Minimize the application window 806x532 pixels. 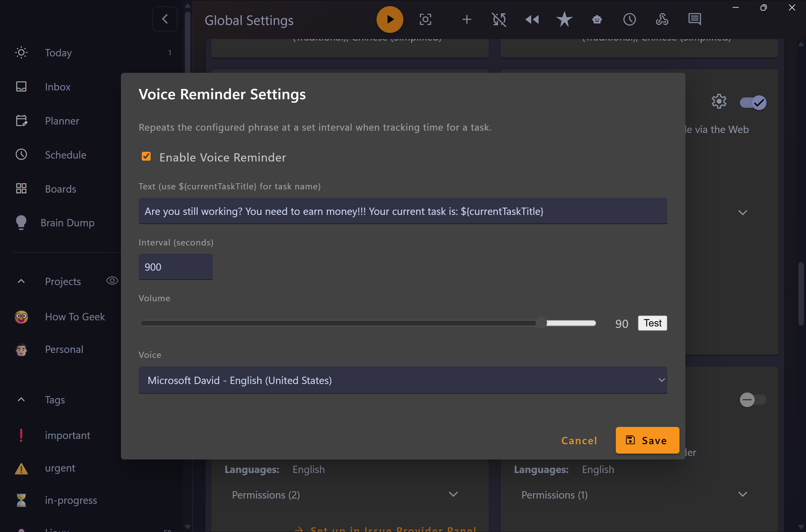(736, 7)
